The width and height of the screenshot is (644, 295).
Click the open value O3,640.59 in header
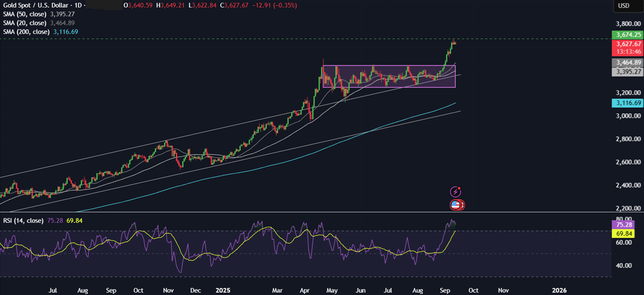click(x=138, y=5)
